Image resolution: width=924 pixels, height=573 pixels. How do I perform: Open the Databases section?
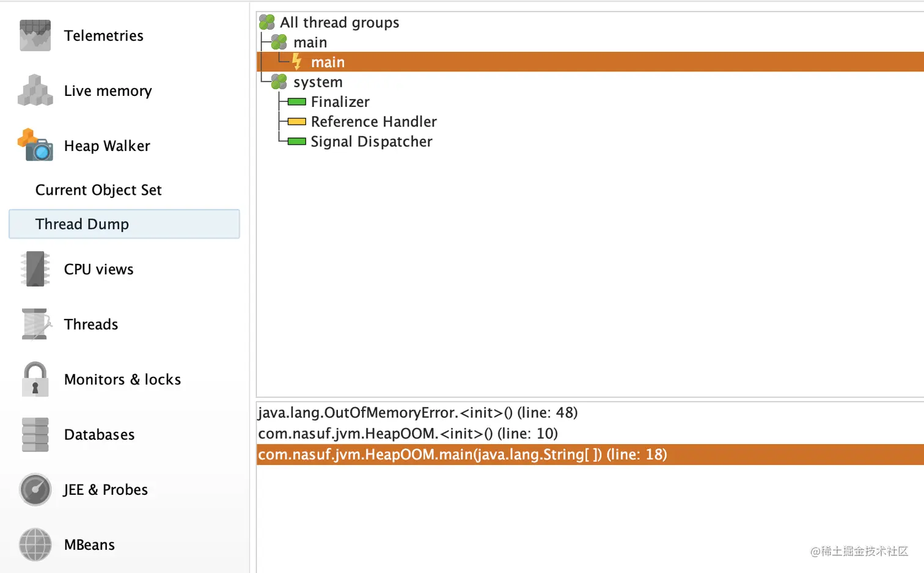coord(99,434)
